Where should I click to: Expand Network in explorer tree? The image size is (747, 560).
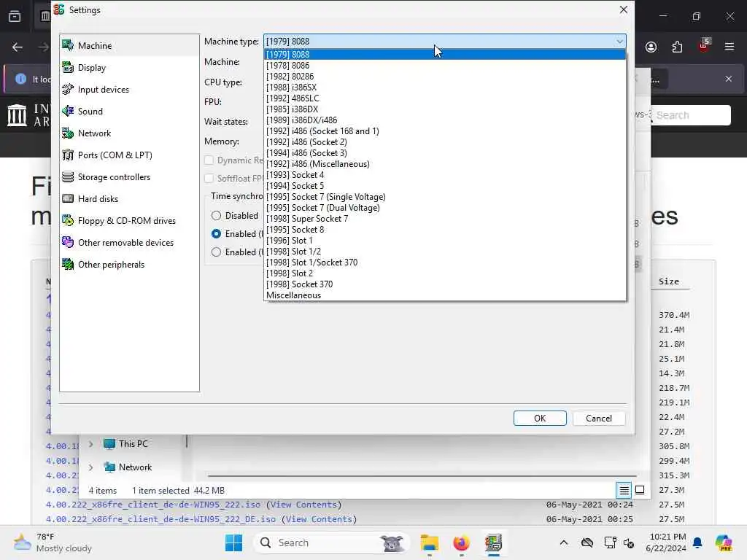90,467
